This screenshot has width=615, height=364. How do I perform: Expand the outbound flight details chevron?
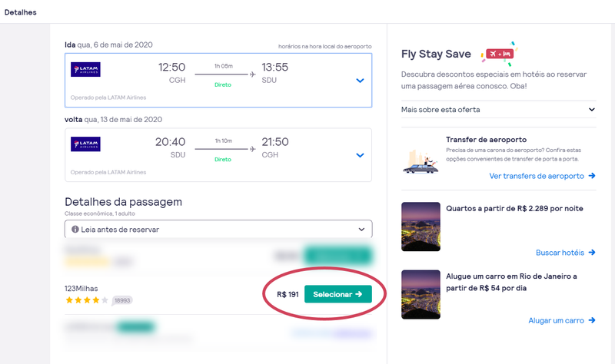click(360, 80)
